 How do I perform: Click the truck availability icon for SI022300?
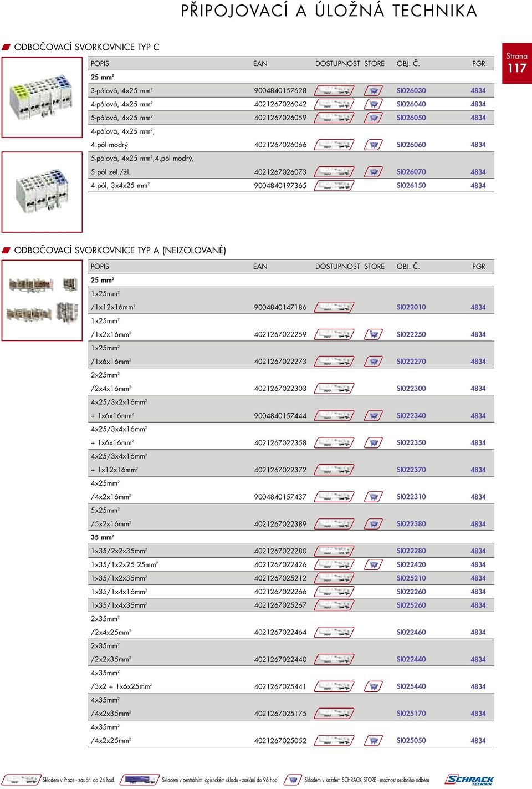[x=334, y=389]
